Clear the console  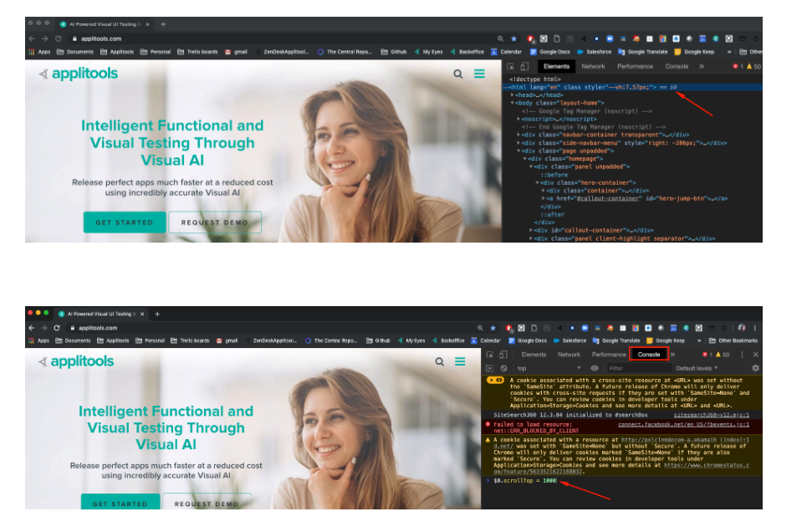(x=504, y=368)
